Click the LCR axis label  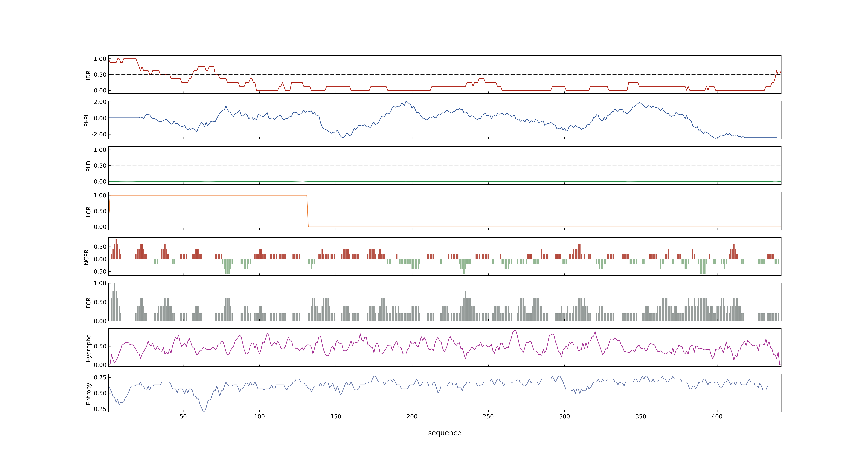88,212
